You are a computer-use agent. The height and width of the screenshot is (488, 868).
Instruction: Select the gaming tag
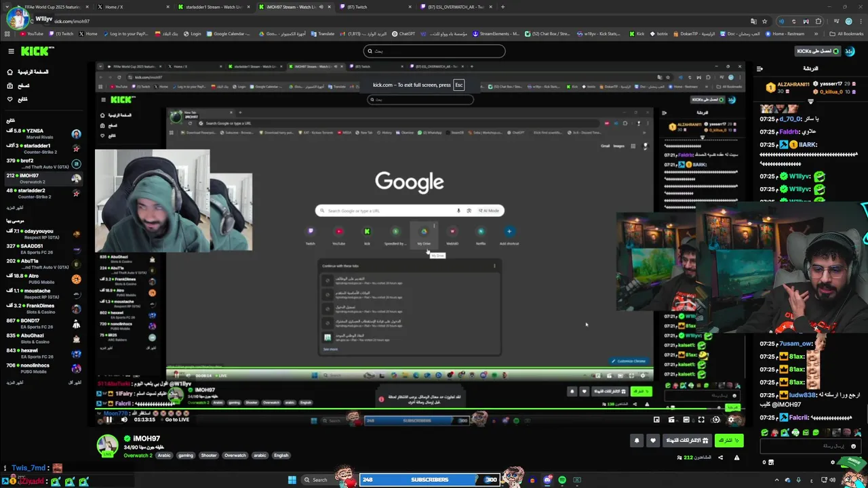[x=186, y=455]
